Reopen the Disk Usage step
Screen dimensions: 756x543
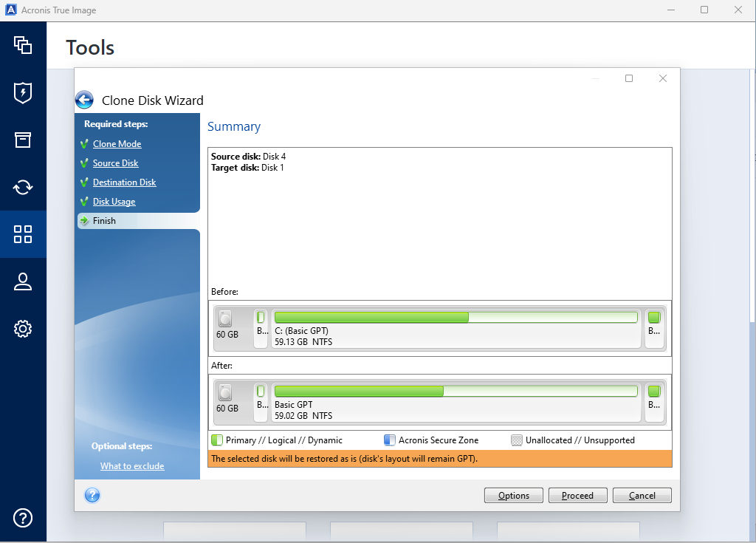[x=114, y=201]
